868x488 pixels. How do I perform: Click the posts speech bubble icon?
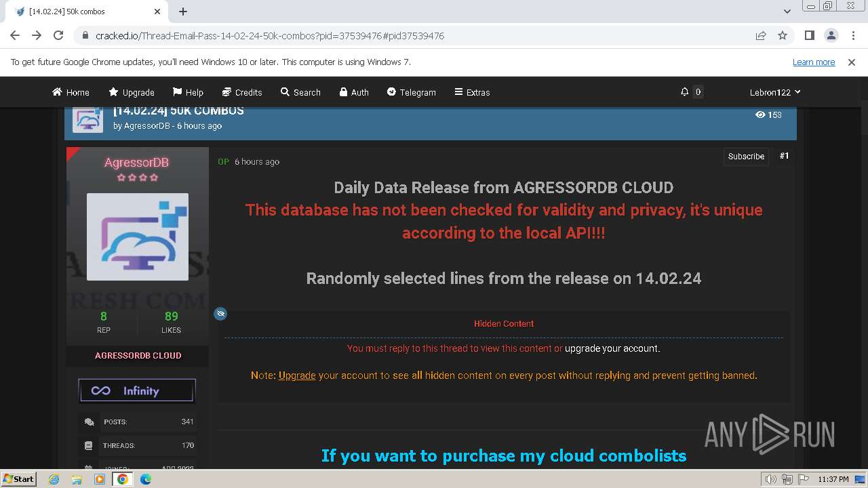pyautogui.click(x=89, y=422)
